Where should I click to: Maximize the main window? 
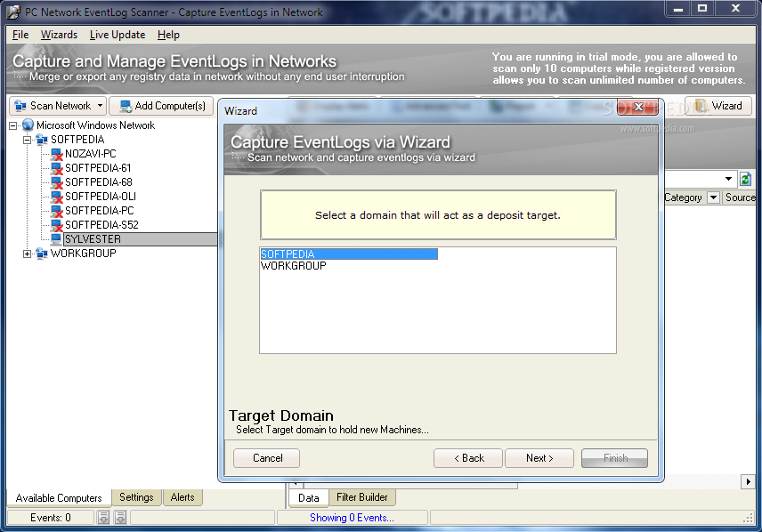tap(702, 9)
